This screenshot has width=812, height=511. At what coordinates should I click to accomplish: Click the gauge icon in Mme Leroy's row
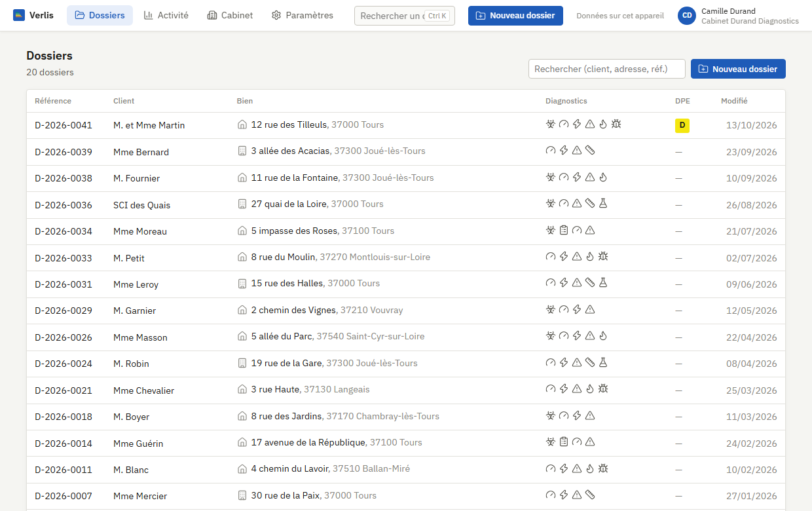tap(551, 284)
